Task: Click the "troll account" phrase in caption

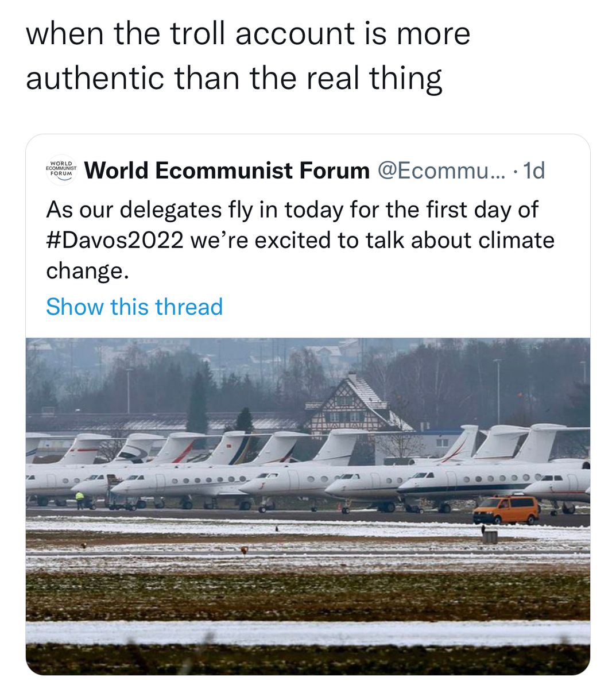Action: (228, 33)
